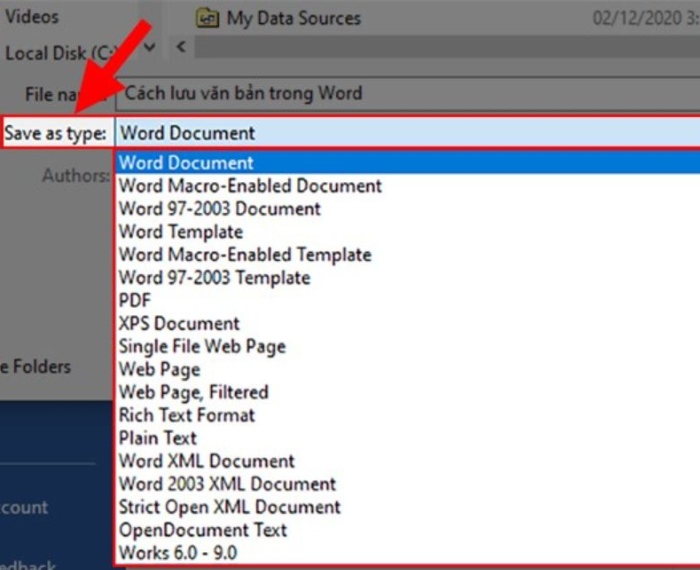Click the File name input field

coord(408,93)
